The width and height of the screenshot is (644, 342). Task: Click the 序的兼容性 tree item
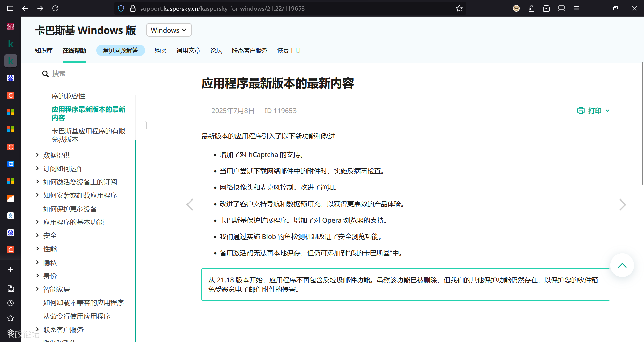(x=68, y=96)
